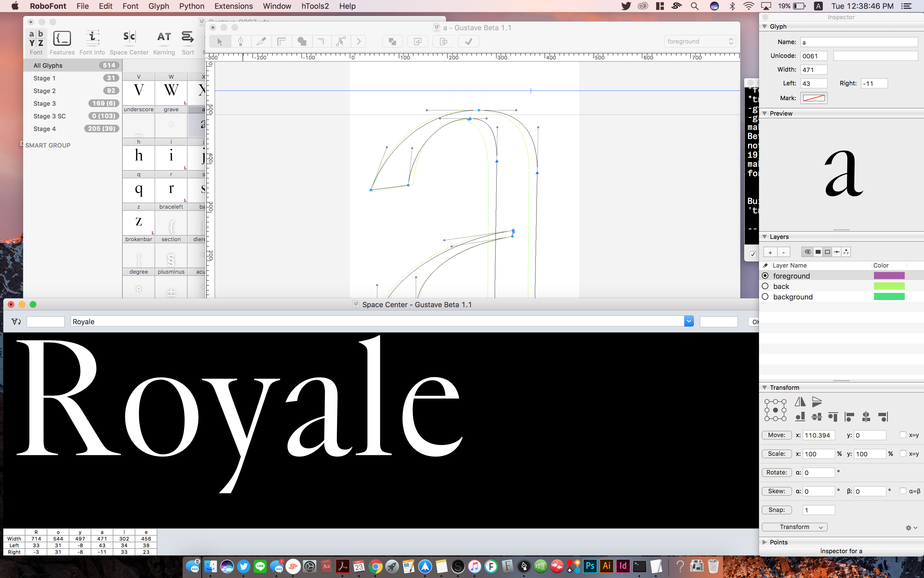Select the Shape drawing tool
Viewport: 924px width, 578px height.
pyautogui.click(x=302, y=41)
